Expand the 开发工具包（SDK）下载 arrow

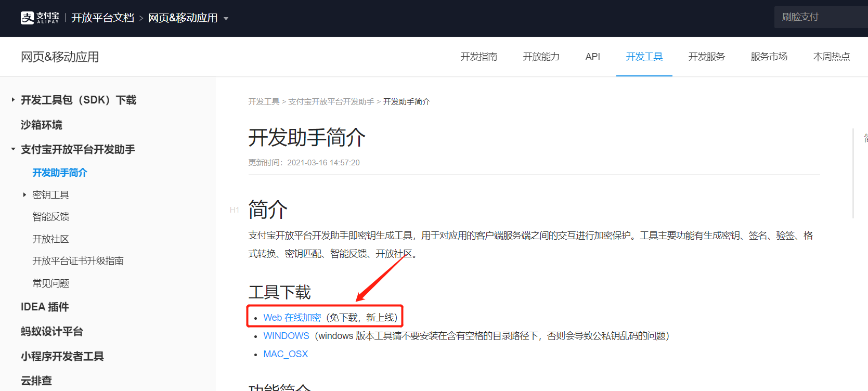(13, 99)
